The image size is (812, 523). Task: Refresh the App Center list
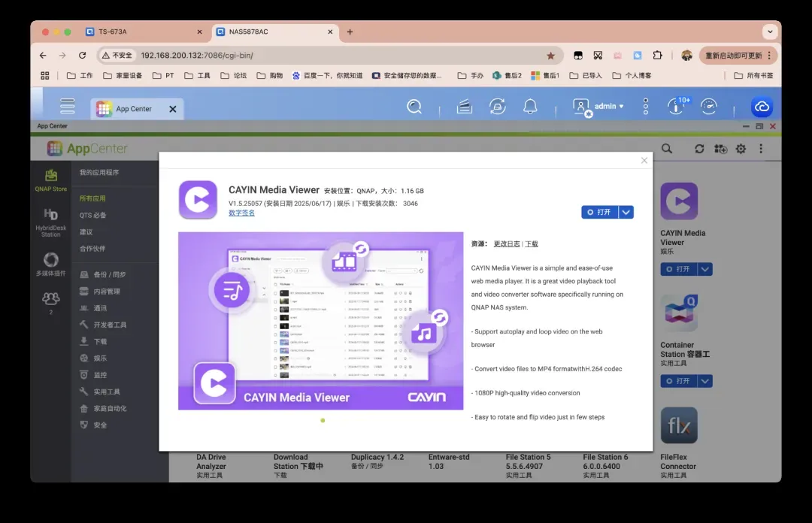[x=699, y=149]
